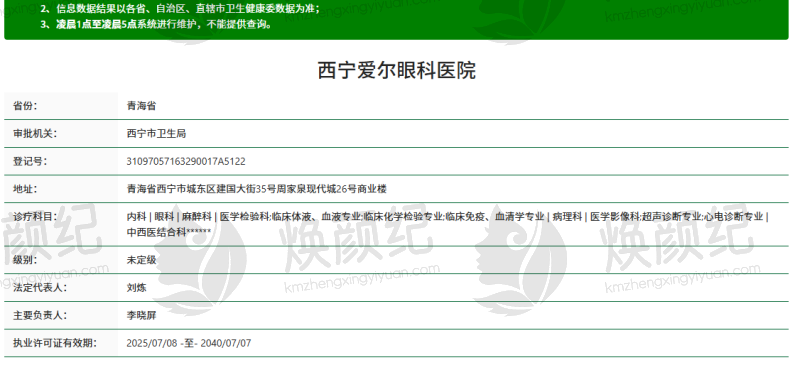Click notice line 3 about 凌晨1点至凌晨5点系统维护

coord(156,24)
